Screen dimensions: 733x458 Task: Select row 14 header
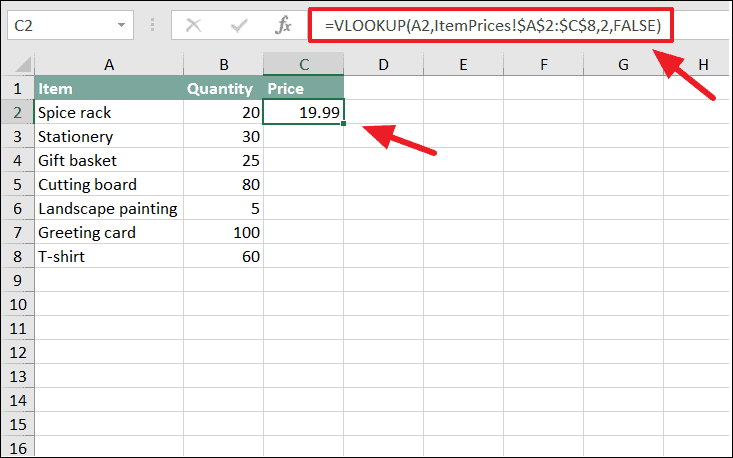[x=18, y=400]
